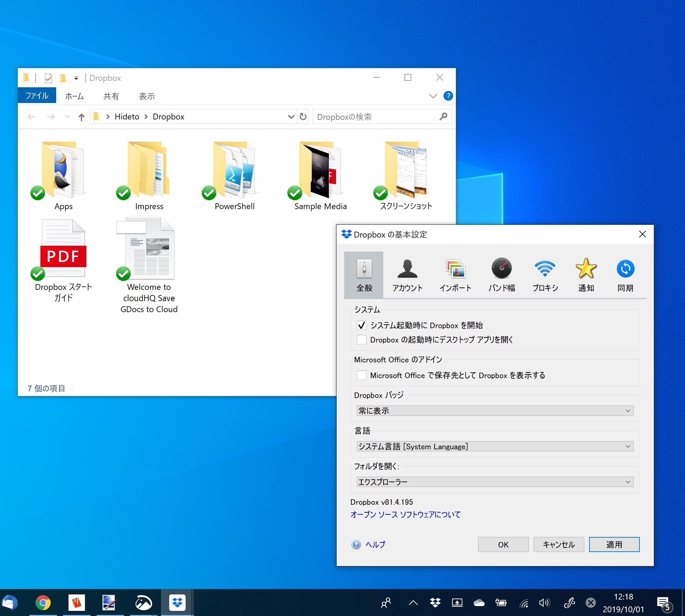Click the 適用 (Apply) button
Screen dimensions: 685x616
(614, 544)
